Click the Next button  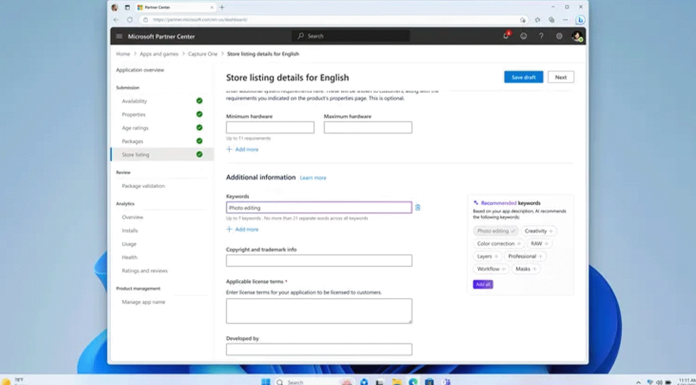coord(561,77)
